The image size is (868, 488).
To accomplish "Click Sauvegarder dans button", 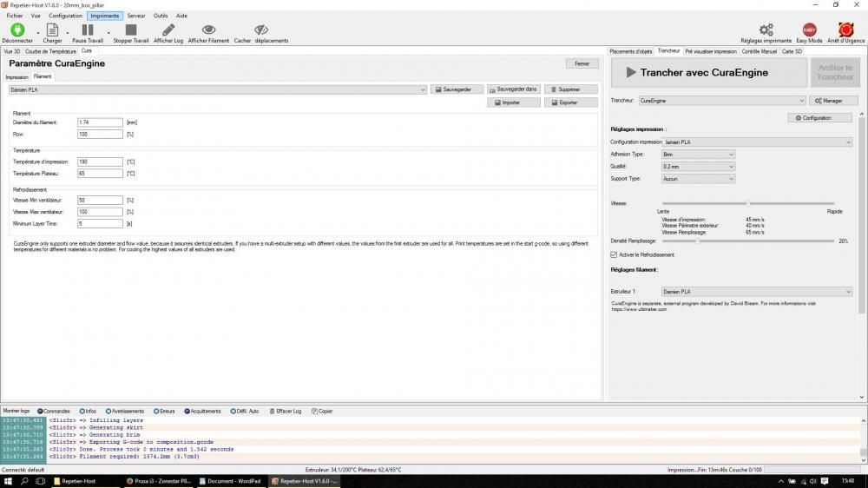I will [513, 89].
